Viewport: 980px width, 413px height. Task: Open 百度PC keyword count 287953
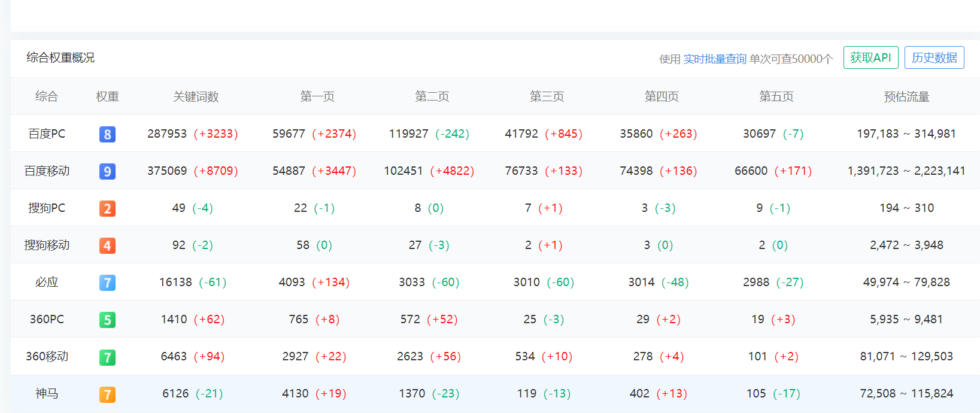[x=167, y=133]
